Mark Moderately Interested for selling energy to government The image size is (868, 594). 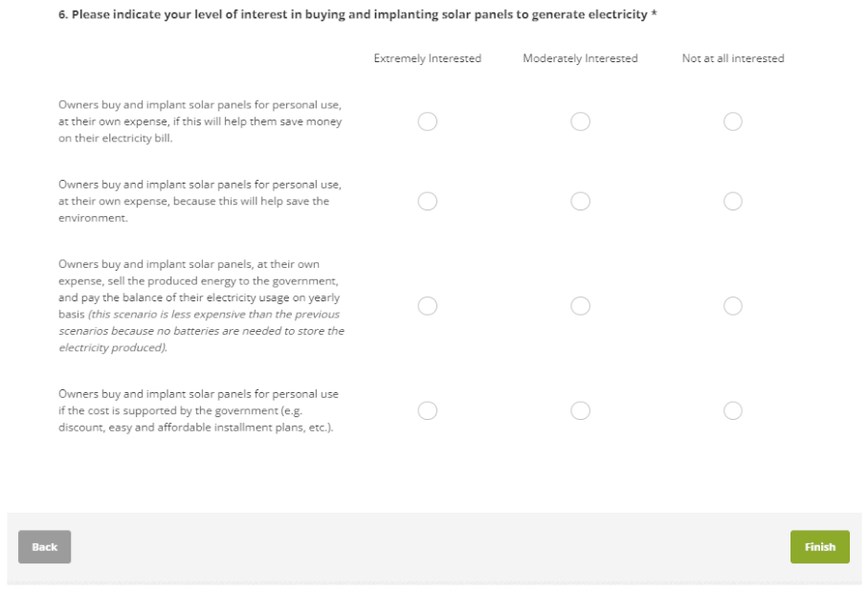click(580, 306)
